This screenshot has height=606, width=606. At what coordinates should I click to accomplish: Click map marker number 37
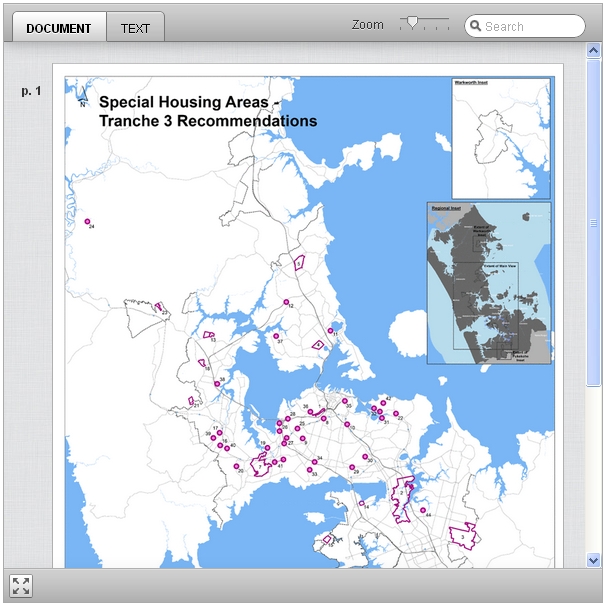pyautogui.click(x=276, y=336)
